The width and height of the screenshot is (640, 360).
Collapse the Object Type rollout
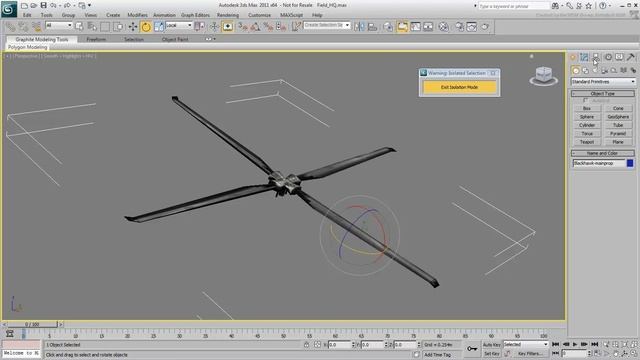[603, 93]
